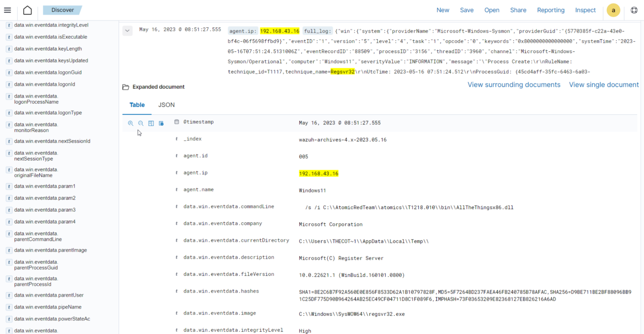This screenshot has width=644, height=334.
Task: Toggle @timestamp column in table
Action: click(x=151, y=123)
